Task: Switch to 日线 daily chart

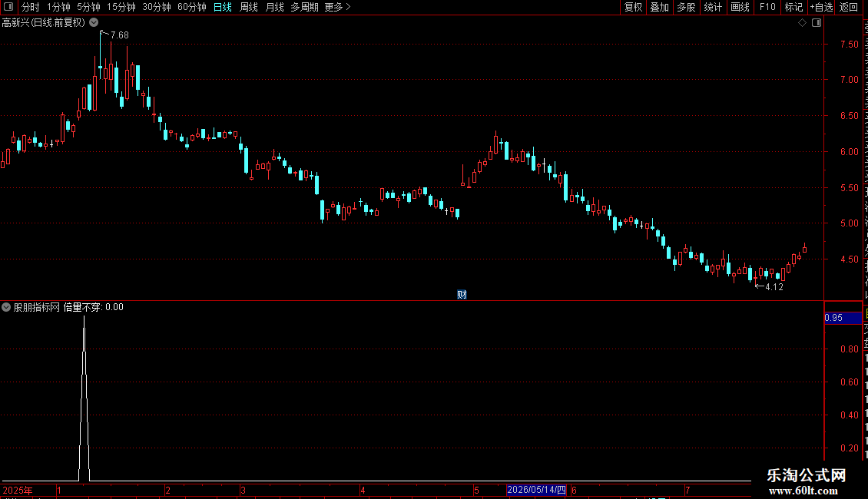Action: click(223, 7)
